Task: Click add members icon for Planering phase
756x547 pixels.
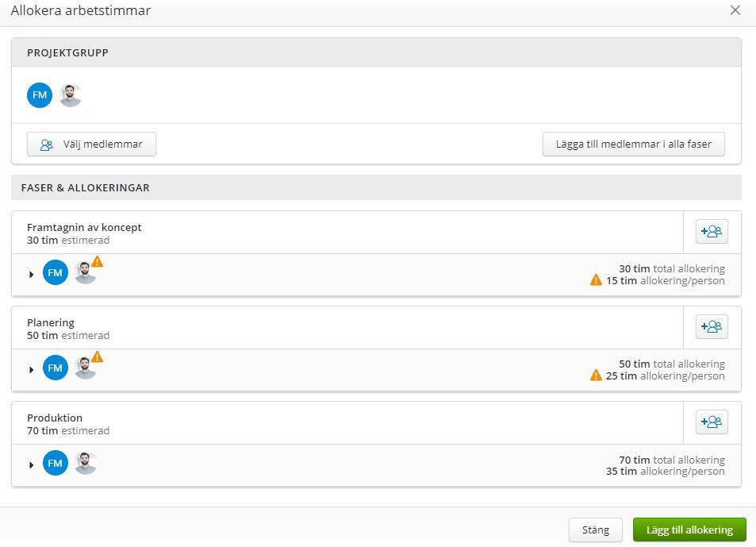Action: [711, 326]
